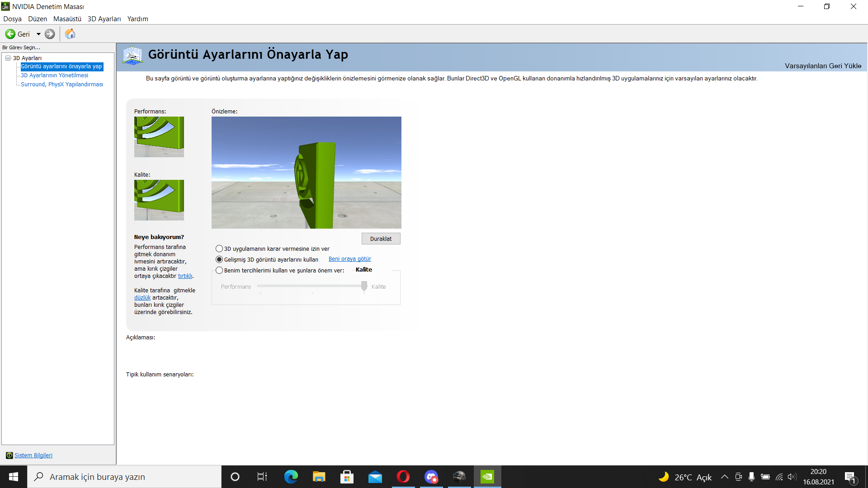
Task: Click the Sistem Bilgileri icon
Action: [9, 455]
